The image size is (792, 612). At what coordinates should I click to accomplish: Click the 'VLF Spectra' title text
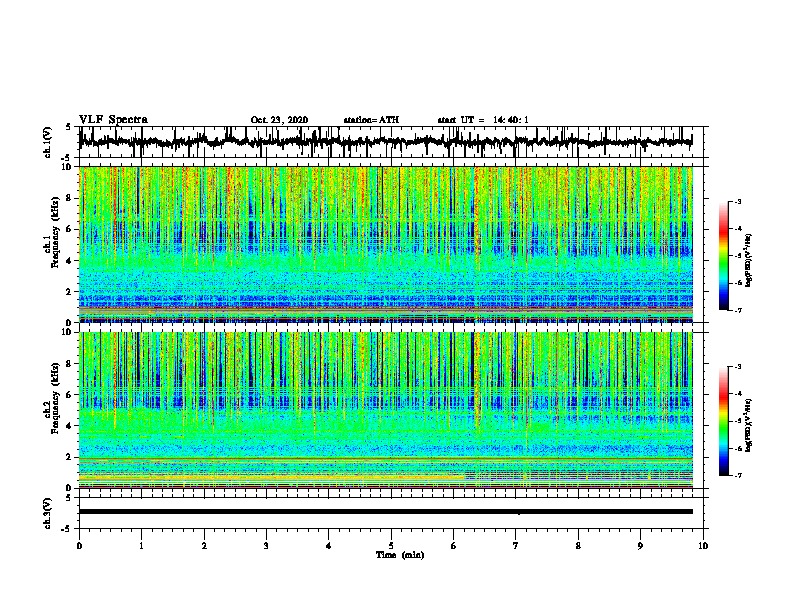point(113,119)
